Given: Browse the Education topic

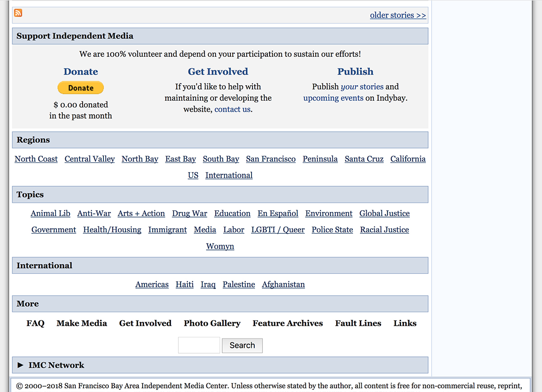Looking at the screenshot, I should click(232, 213).
